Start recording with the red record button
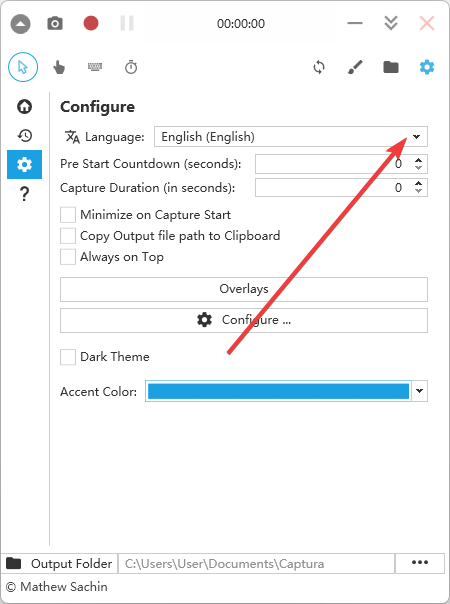 (x=91, y=23)
